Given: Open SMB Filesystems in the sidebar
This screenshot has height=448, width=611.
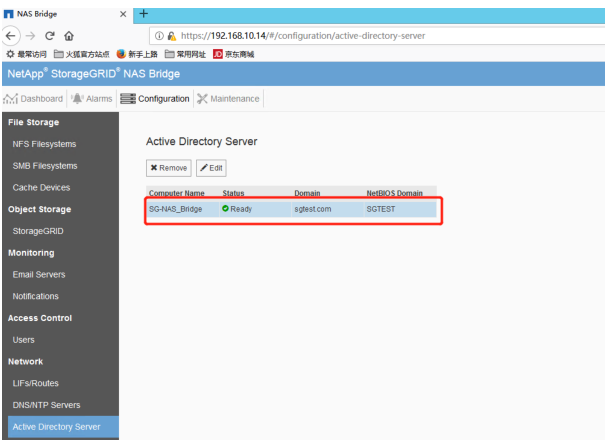Looking at the screenshot, I should coord(45,166).
